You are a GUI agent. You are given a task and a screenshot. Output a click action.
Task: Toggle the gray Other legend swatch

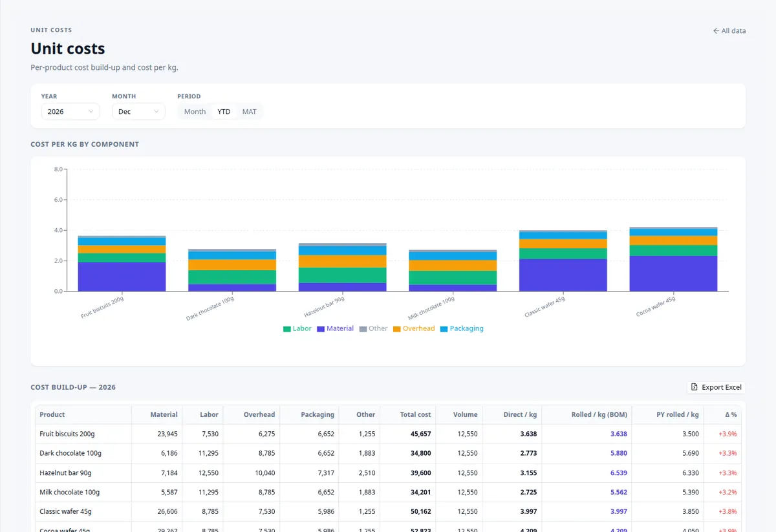(363, 329)
